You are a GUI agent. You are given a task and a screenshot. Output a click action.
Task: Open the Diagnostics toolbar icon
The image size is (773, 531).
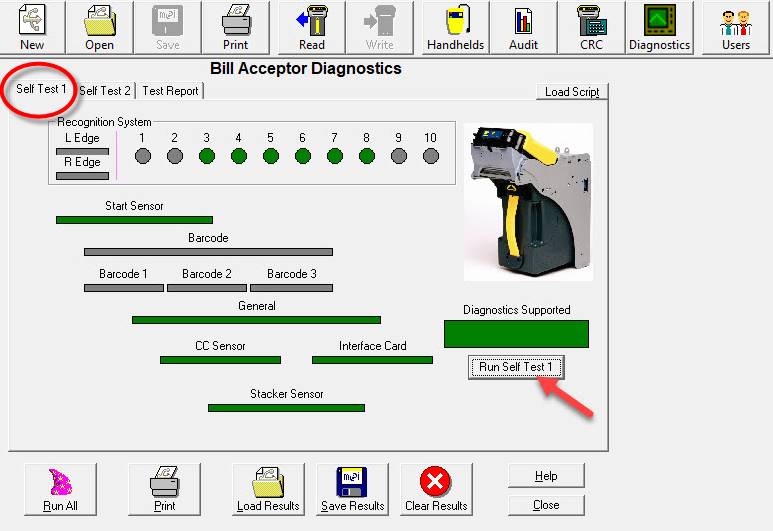click(x=659, y=28)
